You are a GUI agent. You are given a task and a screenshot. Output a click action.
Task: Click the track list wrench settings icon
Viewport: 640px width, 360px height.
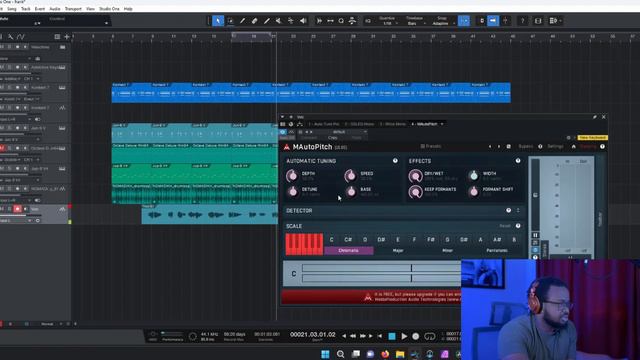11,37
